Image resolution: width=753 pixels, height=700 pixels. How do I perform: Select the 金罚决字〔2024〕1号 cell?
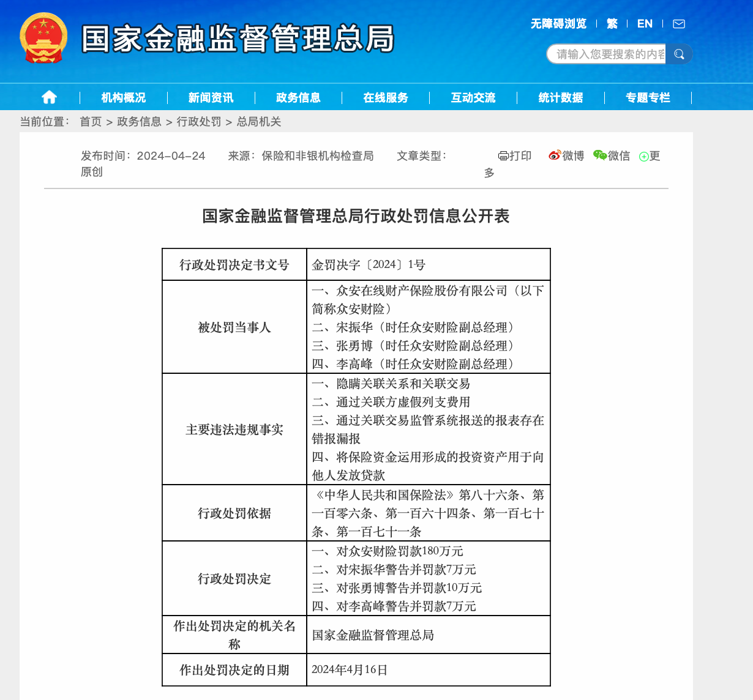[429, 265]
